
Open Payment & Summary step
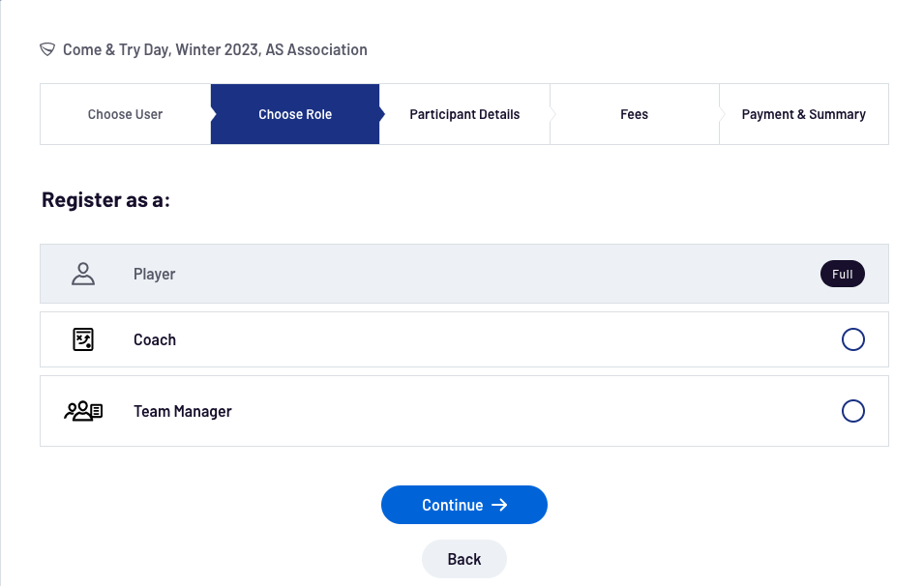[x=803, y=114]
